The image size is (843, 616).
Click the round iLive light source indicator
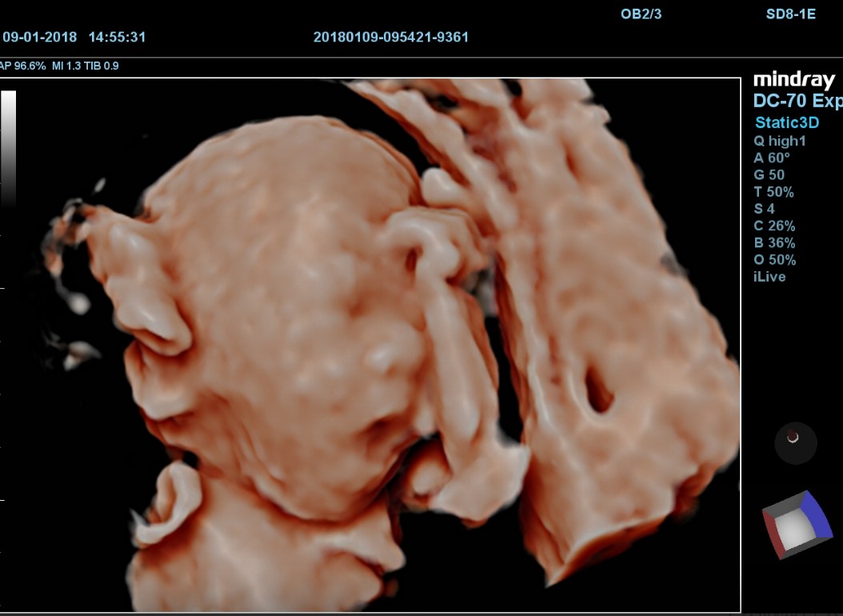point(795,442)
